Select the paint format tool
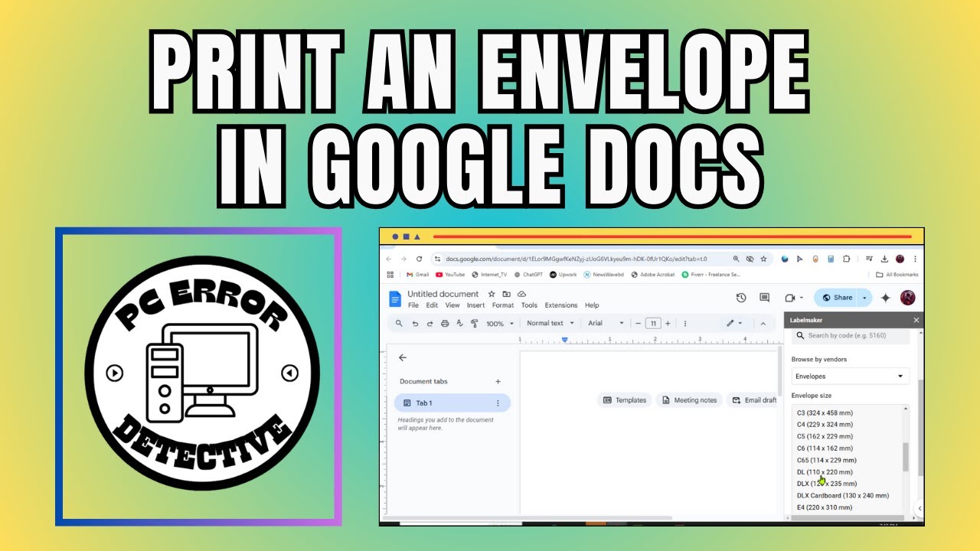Screen dimensions: 980x551 474,324
